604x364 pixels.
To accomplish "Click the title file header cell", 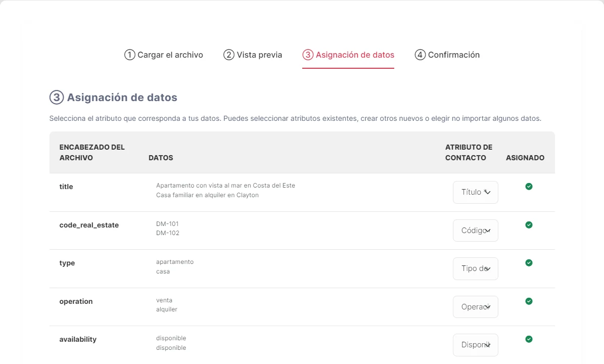I will (x=66, y=187).
